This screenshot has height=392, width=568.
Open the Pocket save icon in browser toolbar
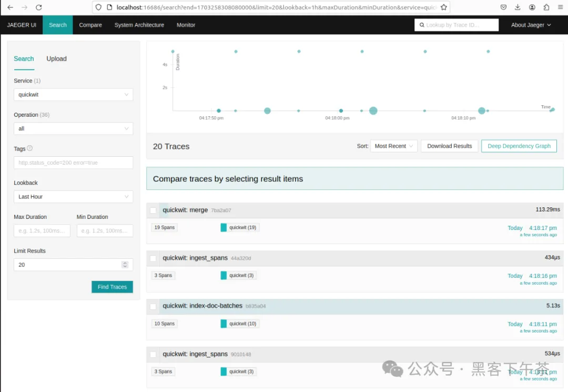click(503, 7)
